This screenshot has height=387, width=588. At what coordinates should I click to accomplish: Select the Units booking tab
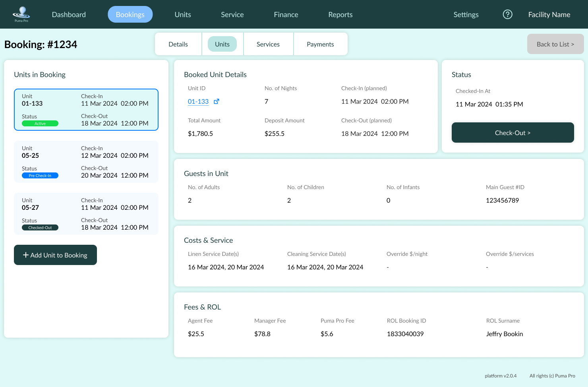point(222,44)
